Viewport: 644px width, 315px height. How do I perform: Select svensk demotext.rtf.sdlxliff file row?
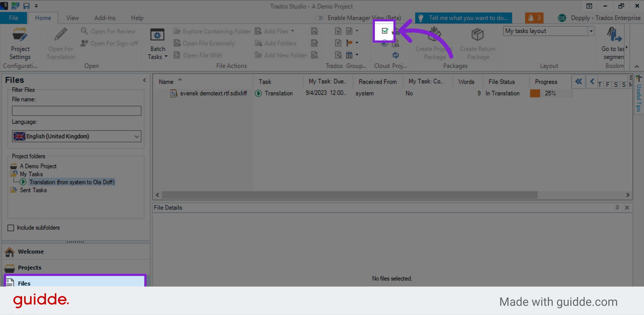[363, 93]
